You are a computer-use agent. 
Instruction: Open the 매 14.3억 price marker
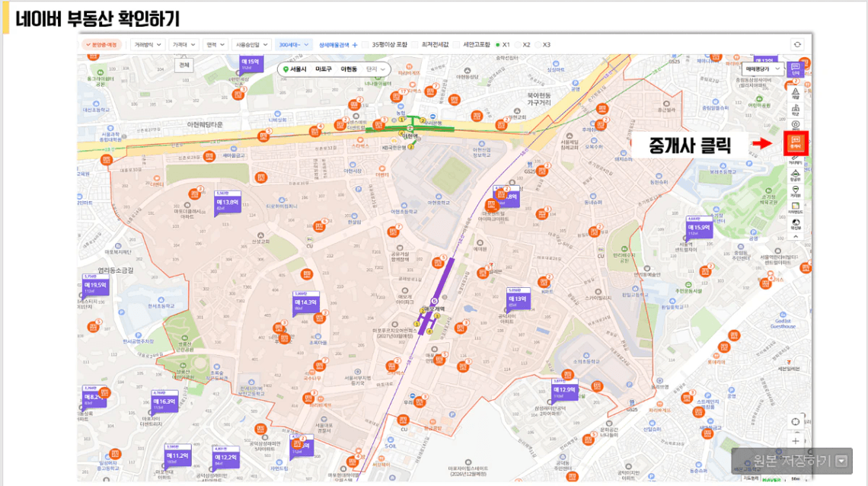[306, 302]
